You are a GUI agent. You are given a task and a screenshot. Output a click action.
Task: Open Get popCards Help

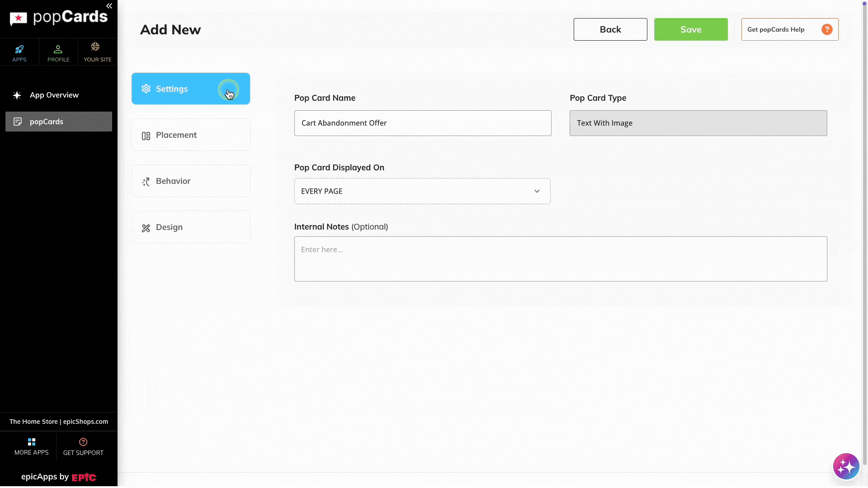[790, 29]
